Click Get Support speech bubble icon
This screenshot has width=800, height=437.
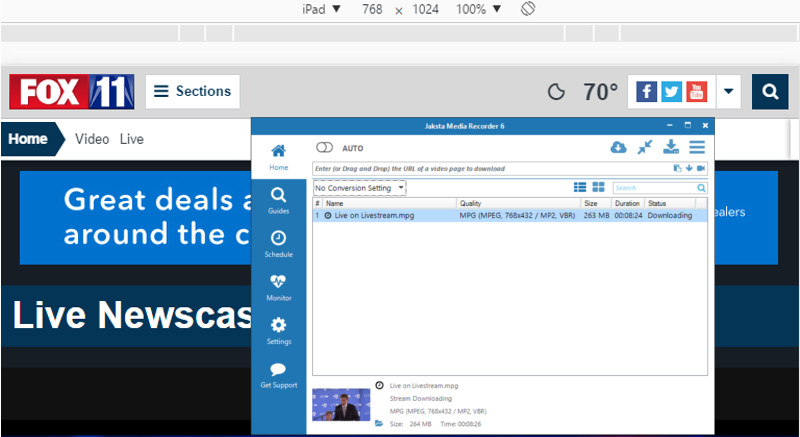(x=279, y=369)
